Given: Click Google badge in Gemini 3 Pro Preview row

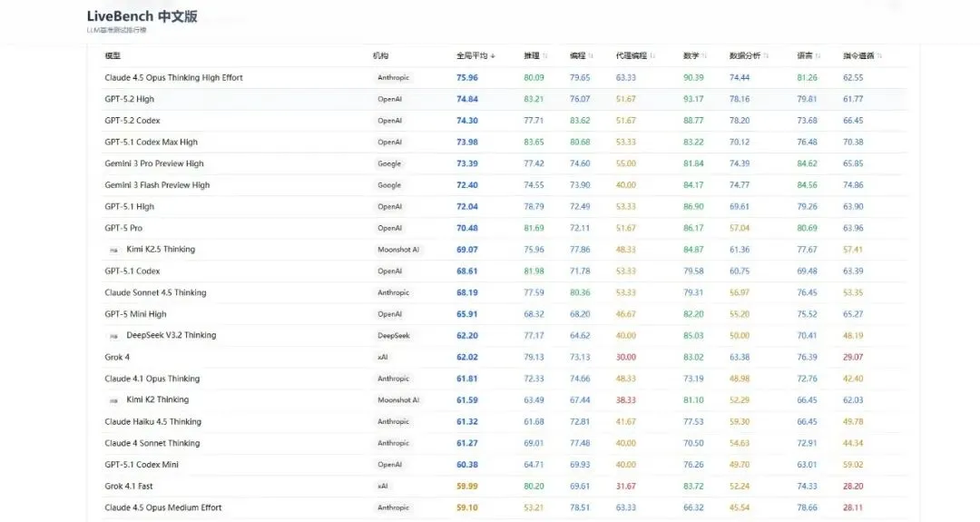Looking at the screenshot, I should [x=388, y=163].
